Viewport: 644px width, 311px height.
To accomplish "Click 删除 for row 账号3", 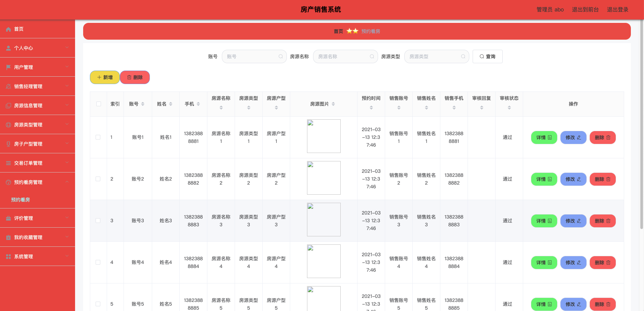I will point(603,221).
